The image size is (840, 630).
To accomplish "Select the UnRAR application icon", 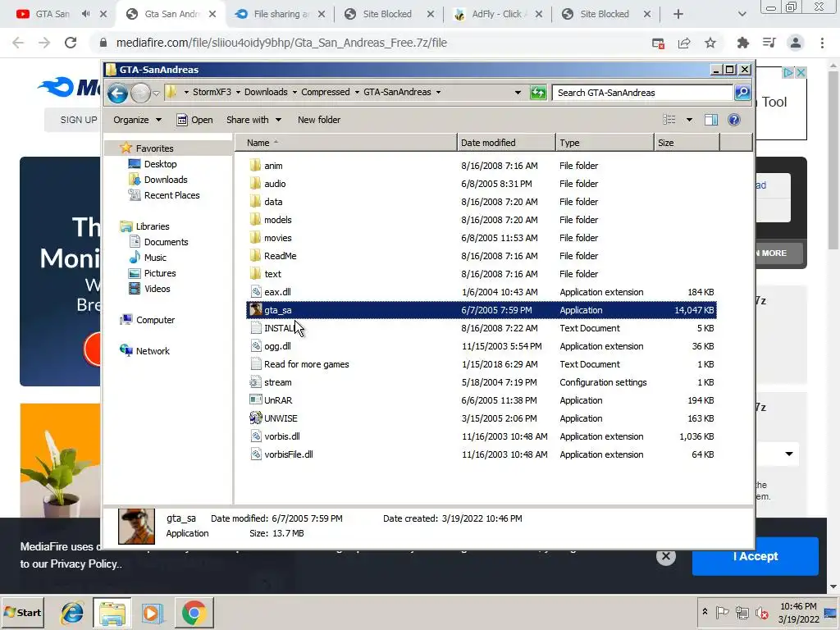I will [x=256, y=399].
